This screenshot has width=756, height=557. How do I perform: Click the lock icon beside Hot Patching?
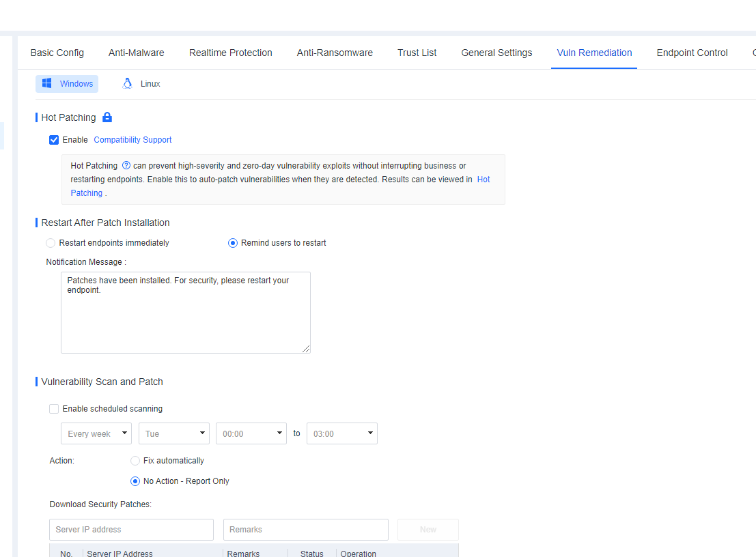coord(107,117)
